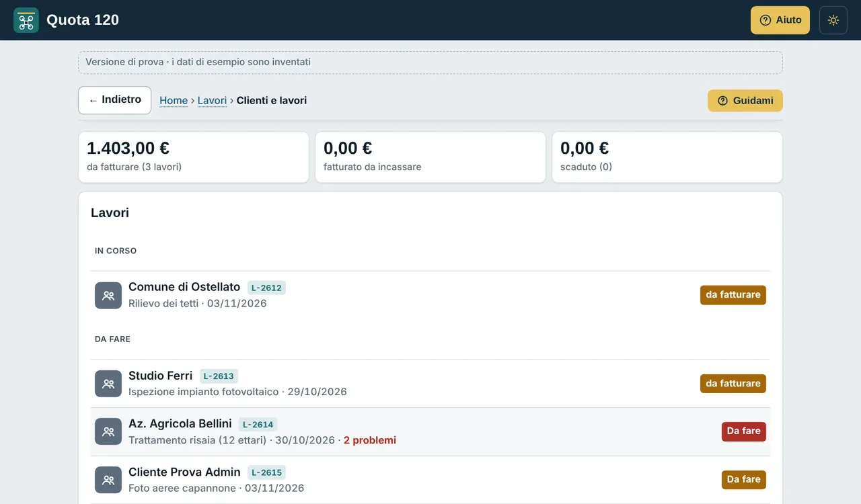Click the client icon for Studio Ferri
This screenshot has width=861, height=504.
[x=108, y=384]
